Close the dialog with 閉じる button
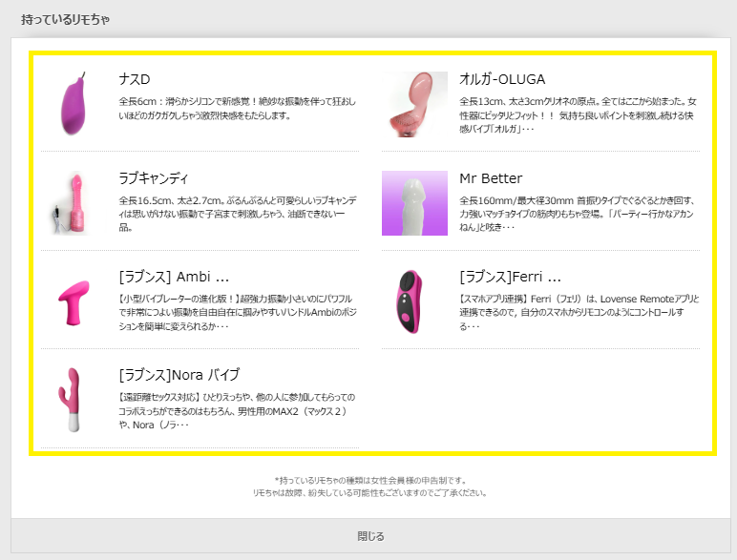 [x=370, y=536]
